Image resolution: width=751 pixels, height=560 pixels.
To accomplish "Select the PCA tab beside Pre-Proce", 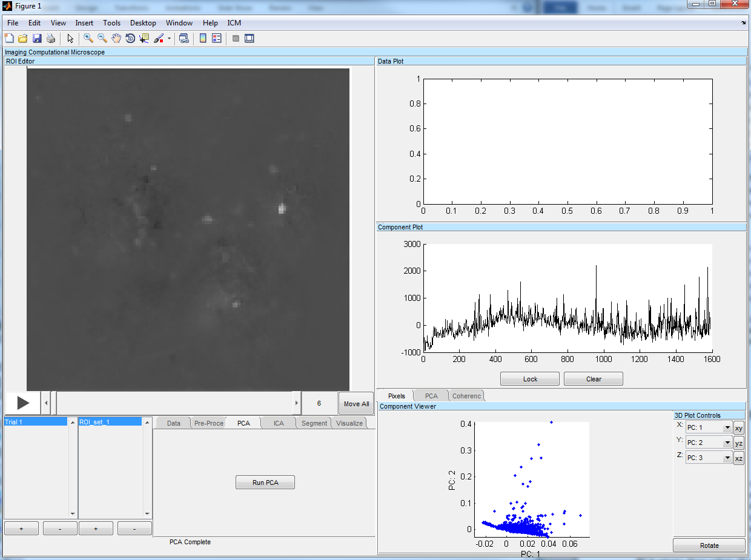I will 243,423.
